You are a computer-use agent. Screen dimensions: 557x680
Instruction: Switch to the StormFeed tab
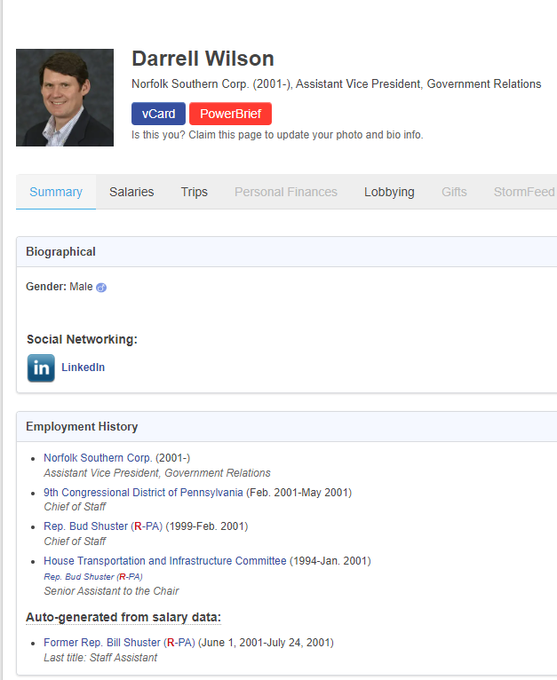point(524,192)
